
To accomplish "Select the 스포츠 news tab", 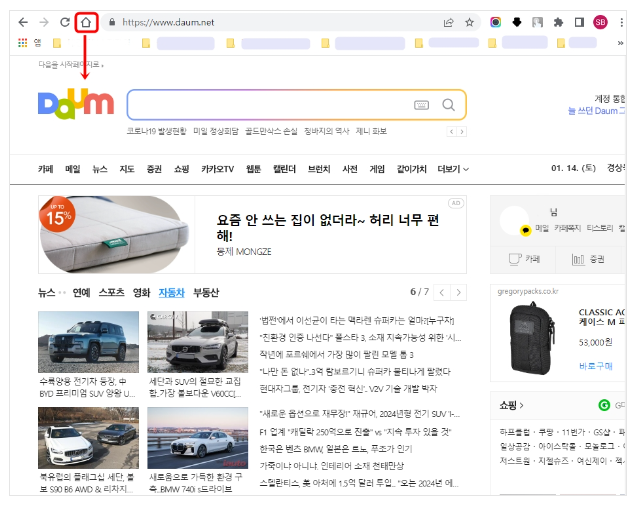I will [x=111, y=292].
